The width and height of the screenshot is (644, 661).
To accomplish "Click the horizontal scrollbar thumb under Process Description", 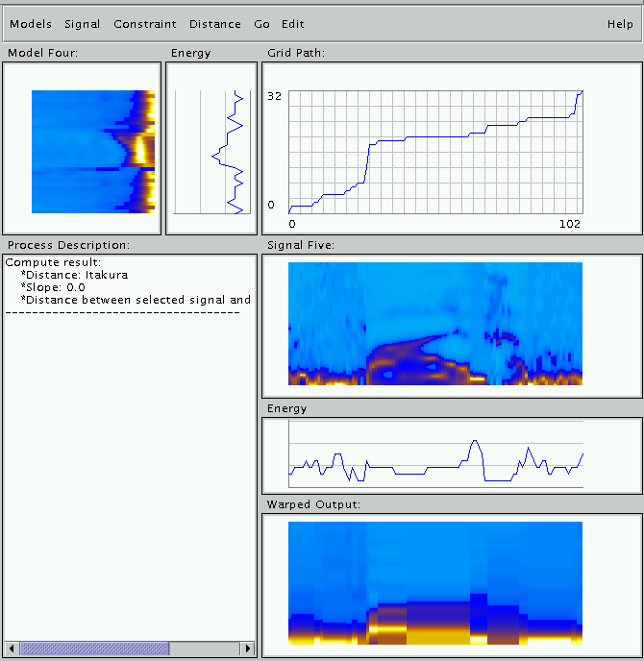I will coord(94,649).
